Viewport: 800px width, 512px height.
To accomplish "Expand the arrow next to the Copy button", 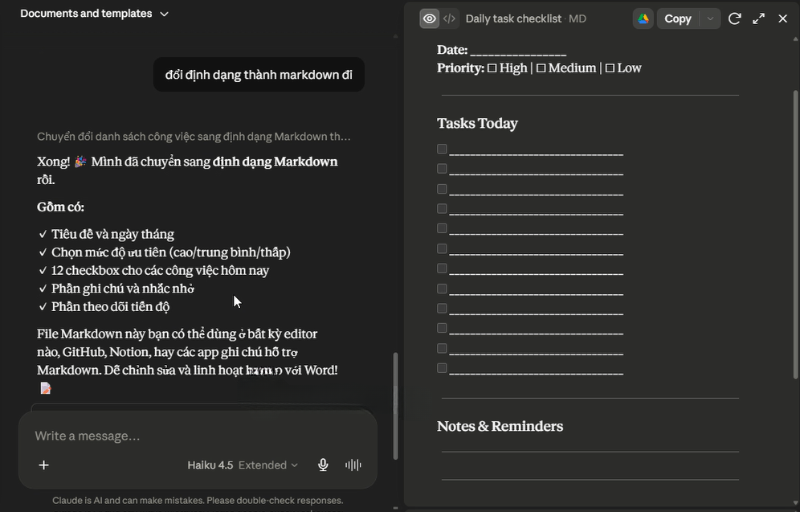I will [710, 19].
